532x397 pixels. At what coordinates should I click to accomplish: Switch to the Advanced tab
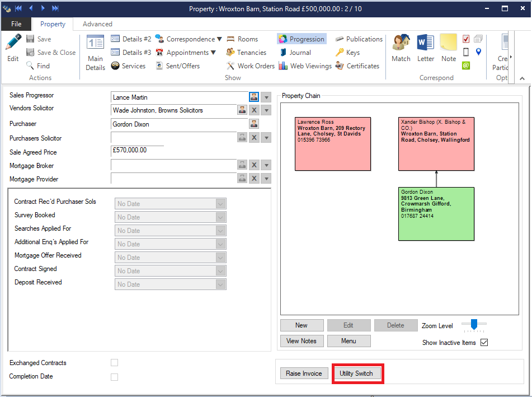point(97,24)
